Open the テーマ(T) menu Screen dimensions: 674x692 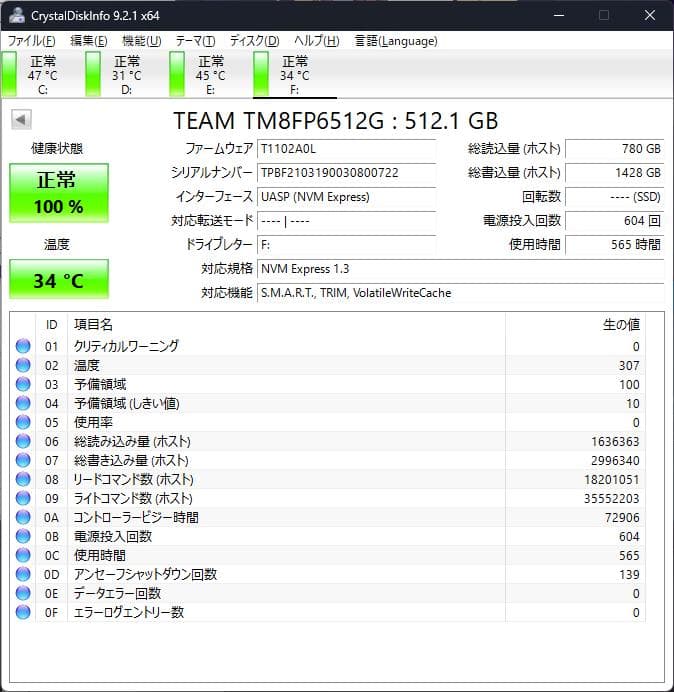[x=195, y=41]
